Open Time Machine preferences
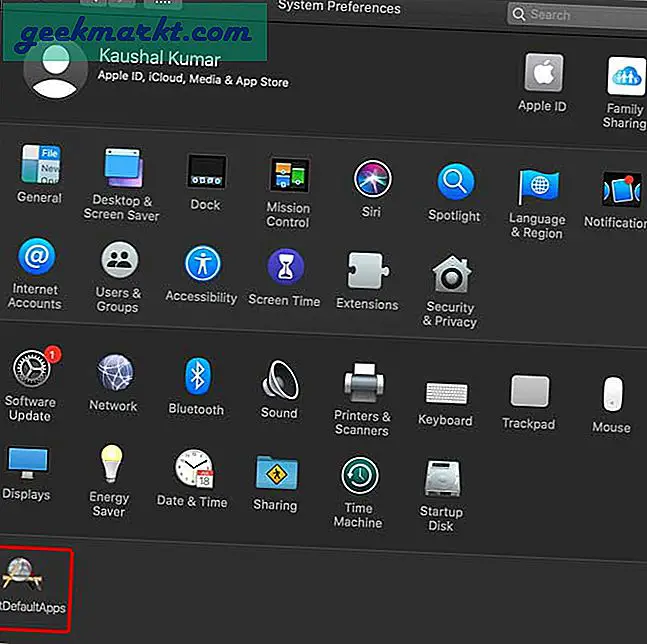 click(x=358, y=477)
